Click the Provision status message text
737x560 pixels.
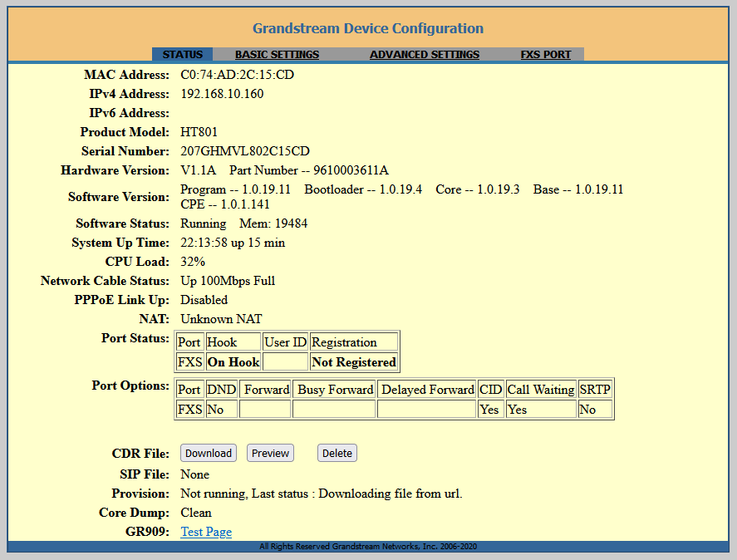[x=321, y=494]
